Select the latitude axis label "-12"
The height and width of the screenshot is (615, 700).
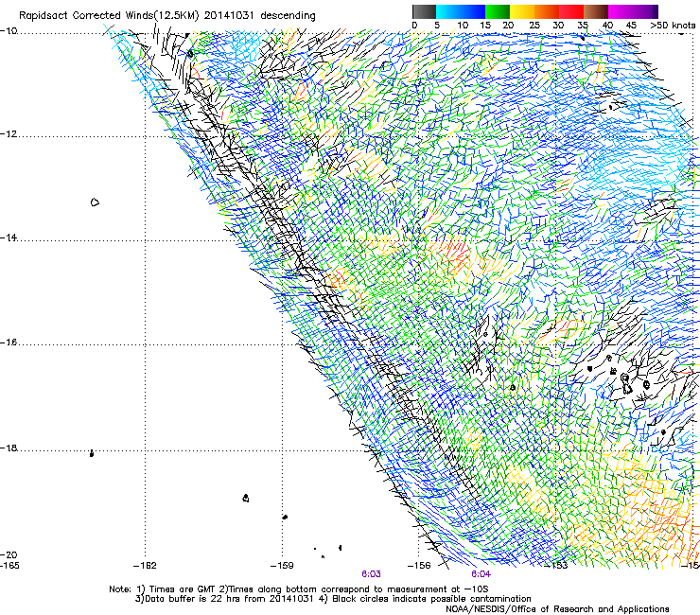pyautogui.click(x=9, y=134)
